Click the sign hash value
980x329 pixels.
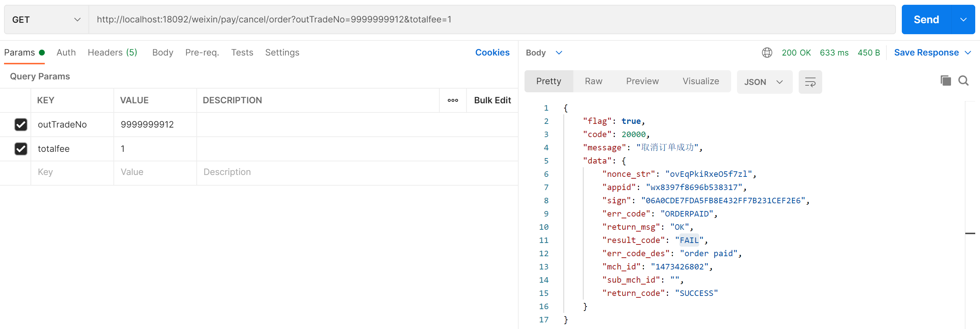[x=723, y=201]
